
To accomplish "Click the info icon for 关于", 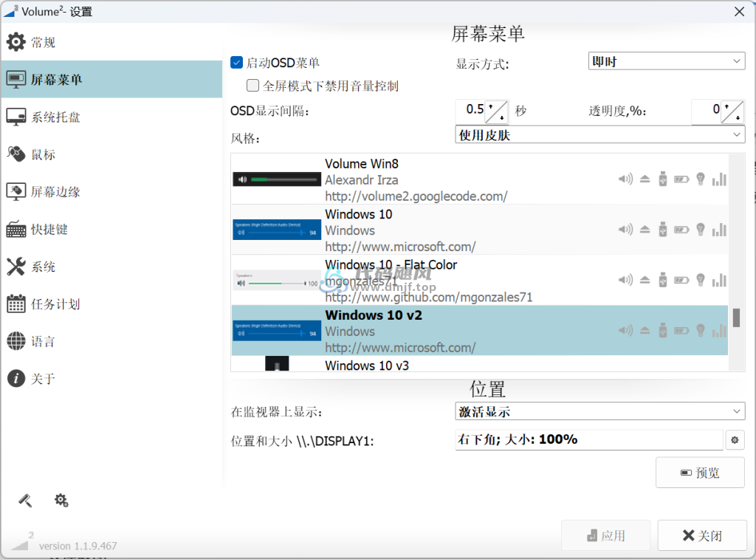I will (16, 379).
